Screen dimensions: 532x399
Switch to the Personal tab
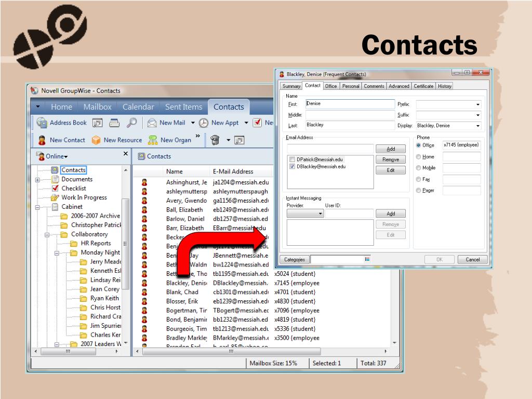pyautogui.click(x=351, y=86)
